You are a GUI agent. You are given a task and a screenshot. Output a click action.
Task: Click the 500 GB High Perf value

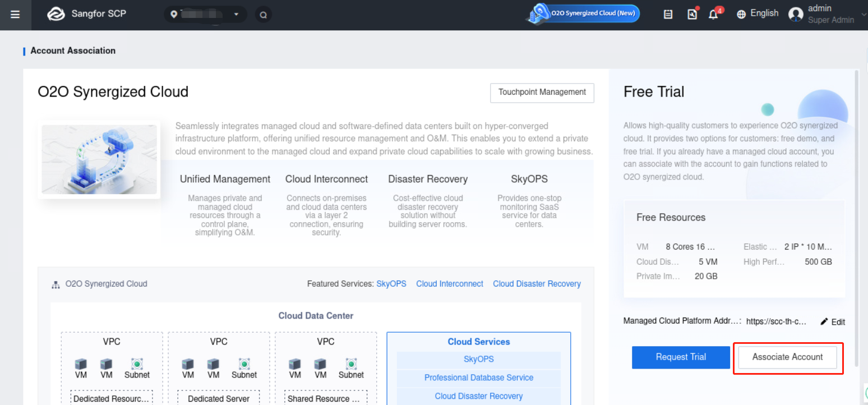click(x=818, y=262)
